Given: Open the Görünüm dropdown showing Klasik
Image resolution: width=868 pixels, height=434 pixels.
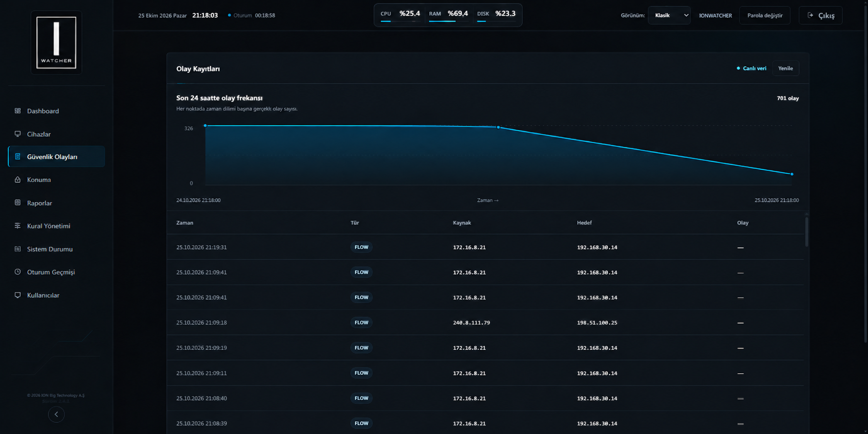Looking at the screenshot, I should 669,15.
